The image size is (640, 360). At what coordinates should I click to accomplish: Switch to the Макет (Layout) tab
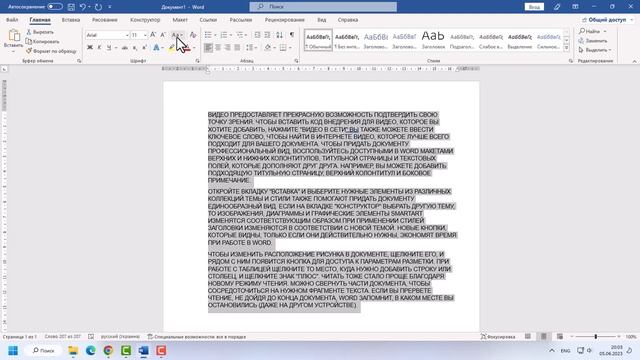(180, 20)
